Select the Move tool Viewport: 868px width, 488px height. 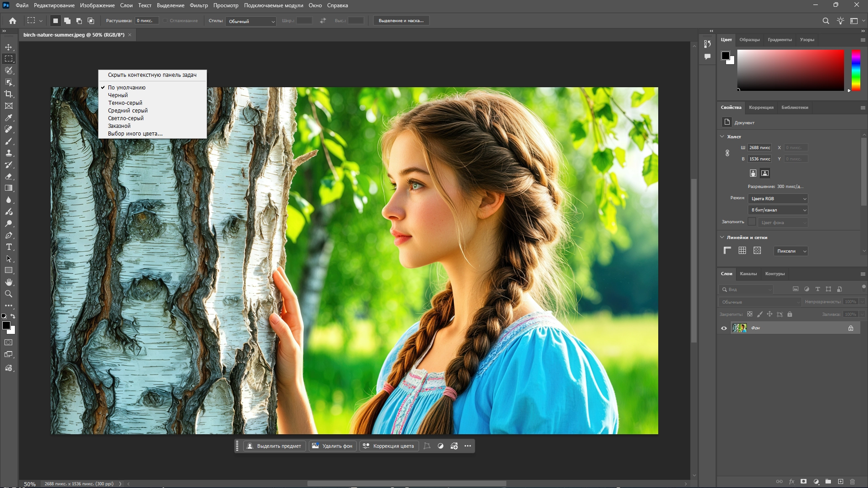[9, 47]
